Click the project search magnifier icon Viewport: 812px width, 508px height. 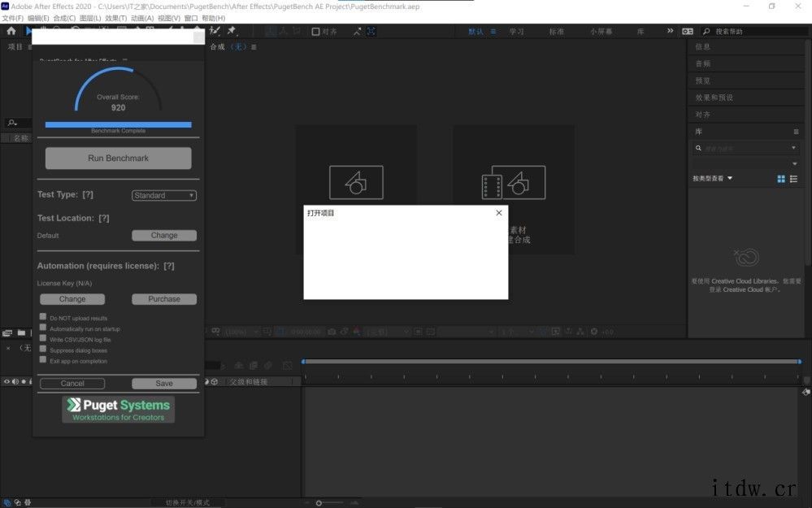coord(12,123)
